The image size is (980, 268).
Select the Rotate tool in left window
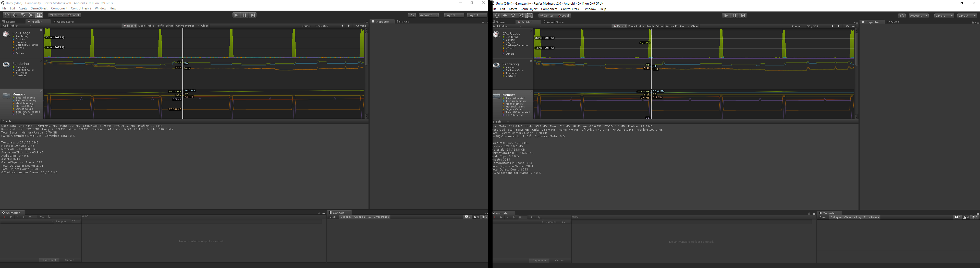pos(23,15)
